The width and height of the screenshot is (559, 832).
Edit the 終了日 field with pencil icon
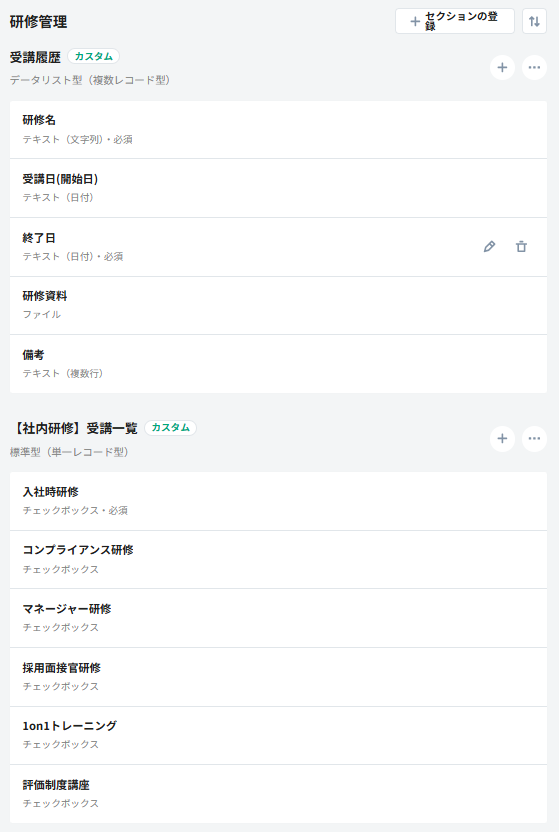pyautogui.click(x=490, y=247)
